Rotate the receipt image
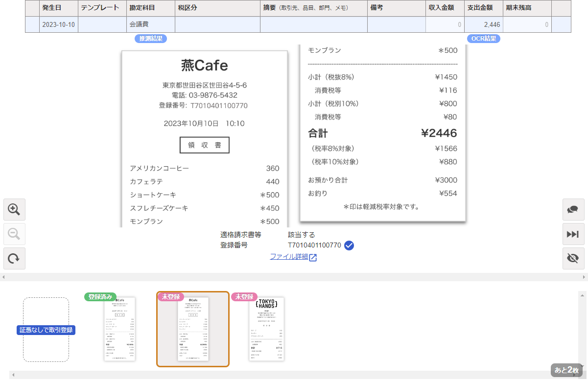 pos(14,258)
